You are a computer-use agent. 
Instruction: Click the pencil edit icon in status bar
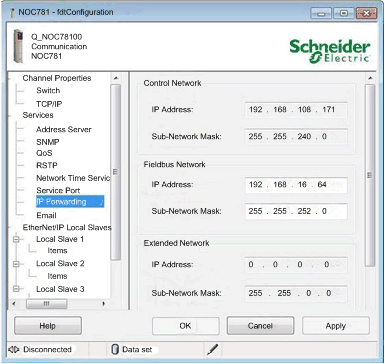(213, 349)
